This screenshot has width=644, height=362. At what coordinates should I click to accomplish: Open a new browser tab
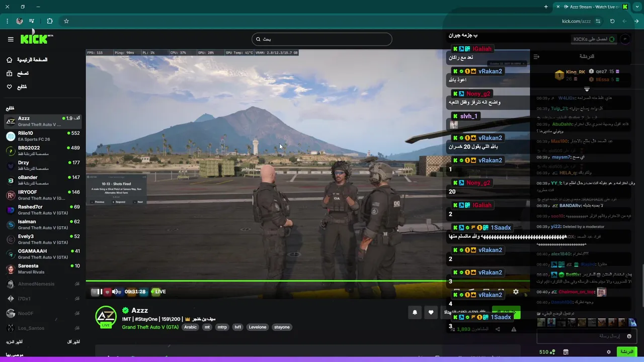click(546, 7)
